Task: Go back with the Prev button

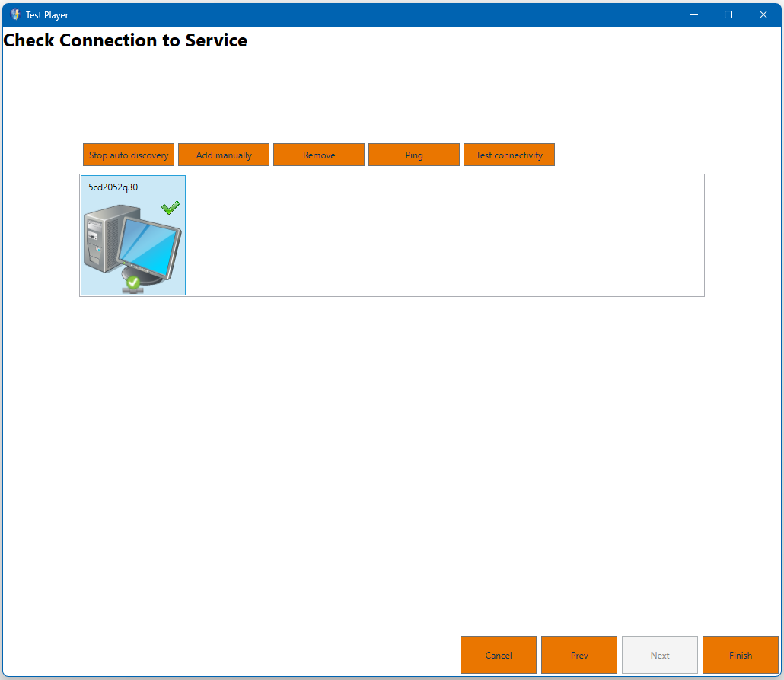Action: pyautogui.click(x=578, y=655)
